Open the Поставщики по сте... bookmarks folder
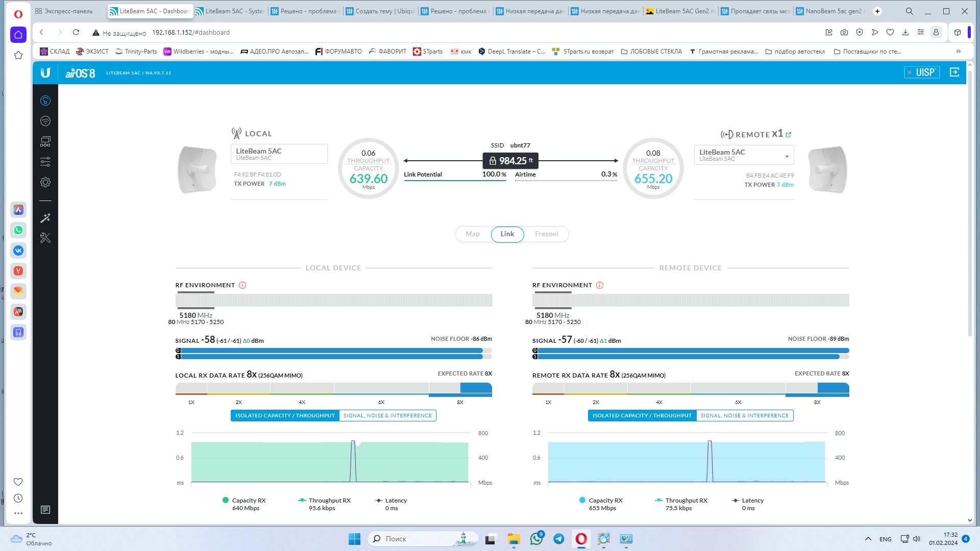980x551 pixels. pos(867,52)
